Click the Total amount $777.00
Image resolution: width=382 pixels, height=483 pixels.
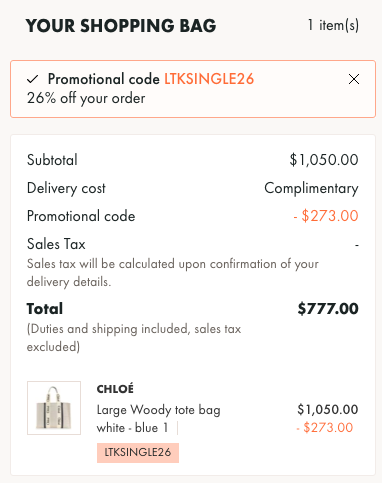(328, 309)
